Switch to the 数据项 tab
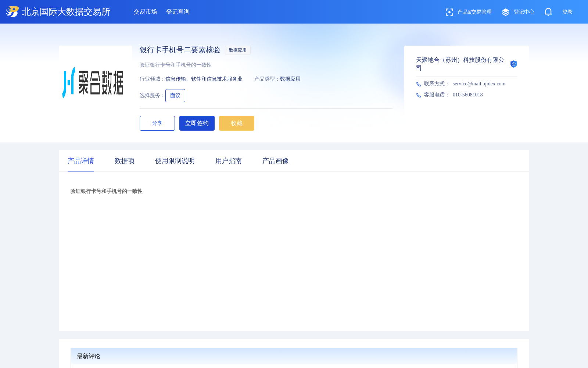This screenshot has height=368, width=588. 125,161
